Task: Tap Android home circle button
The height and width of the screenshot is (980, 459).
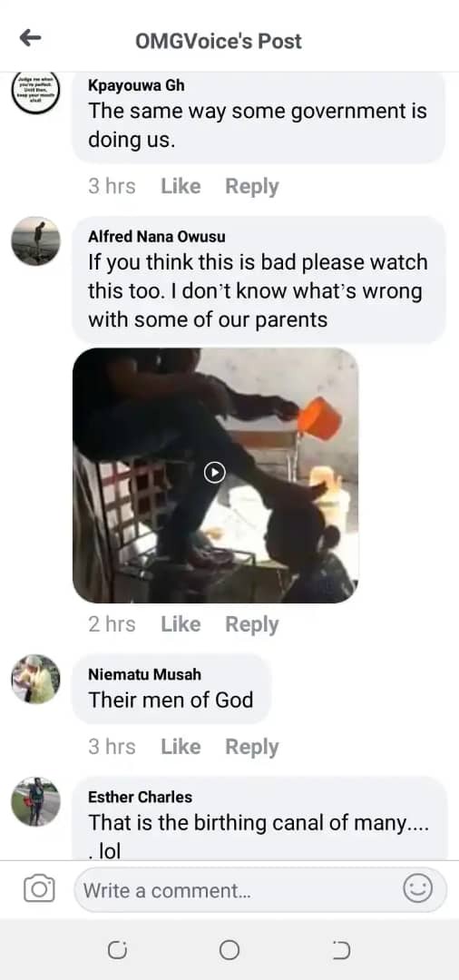Action: pyautogui.click(x=229, y=950)
